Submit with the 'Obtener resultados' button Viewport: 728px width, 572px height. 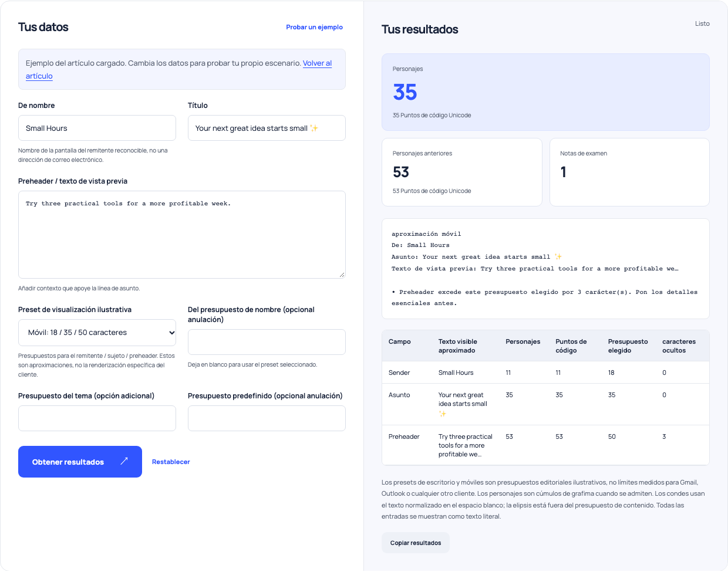pyautogui.click(x=80, y=462)
